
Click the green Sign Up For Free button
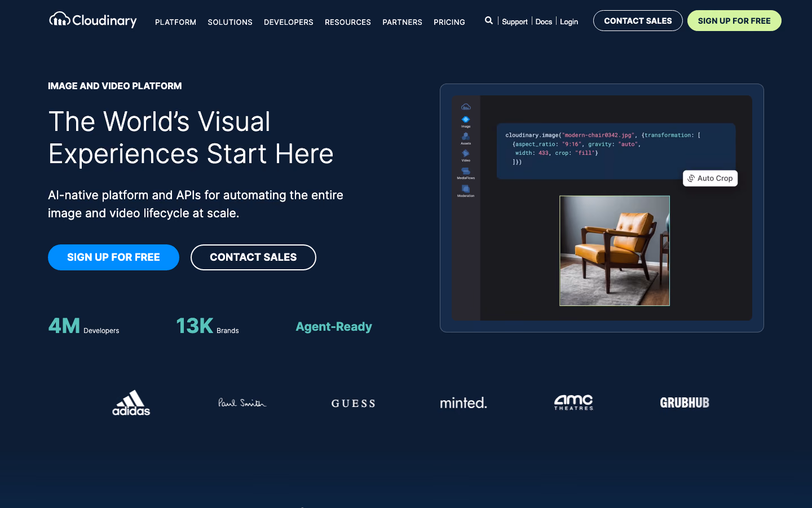pyautogui.click(x=734, y=21)
